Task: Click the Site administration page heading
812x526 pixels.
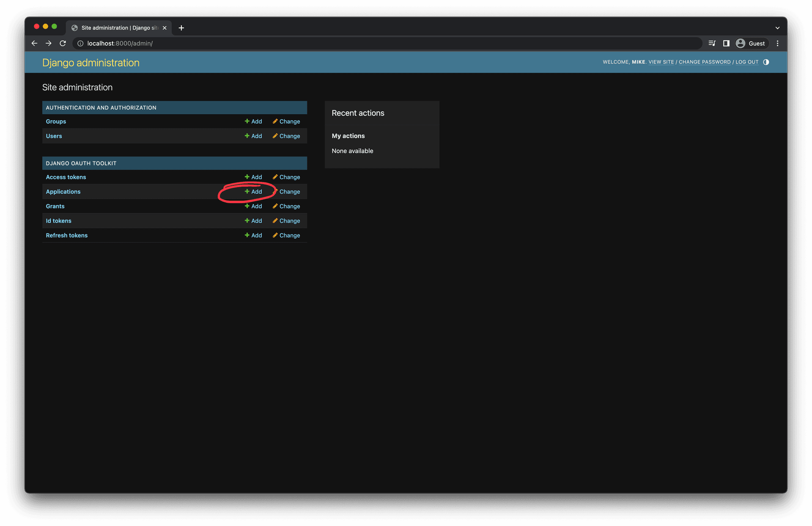Action: coord(77,87)
